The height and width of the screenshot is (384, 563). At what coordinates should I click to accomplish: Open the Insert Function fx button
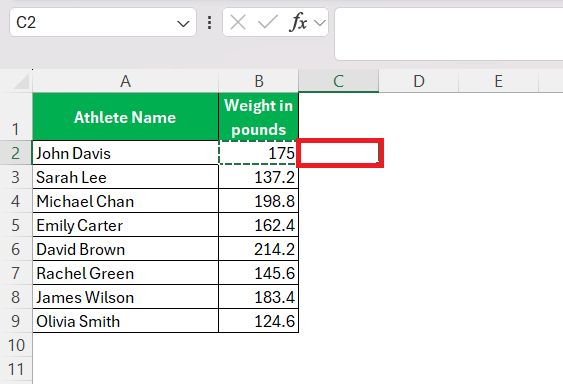[x=298, y=23]
